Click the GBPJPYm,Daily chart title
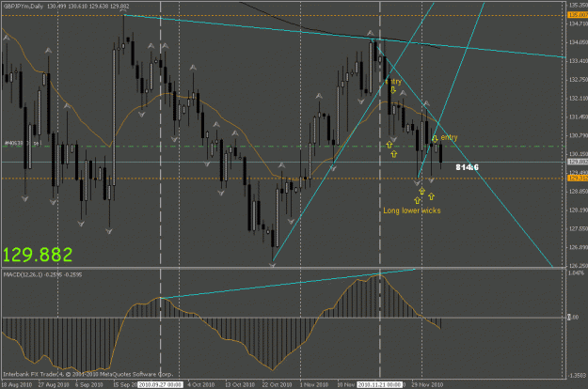This screenshot has width=588, height=389. click(x=24, y=6)
